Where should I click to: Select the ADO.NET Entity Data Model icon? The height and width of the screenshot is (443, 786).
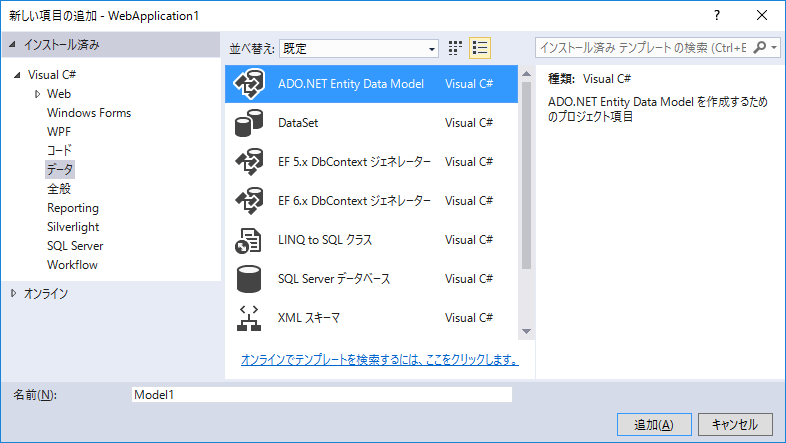249,84
